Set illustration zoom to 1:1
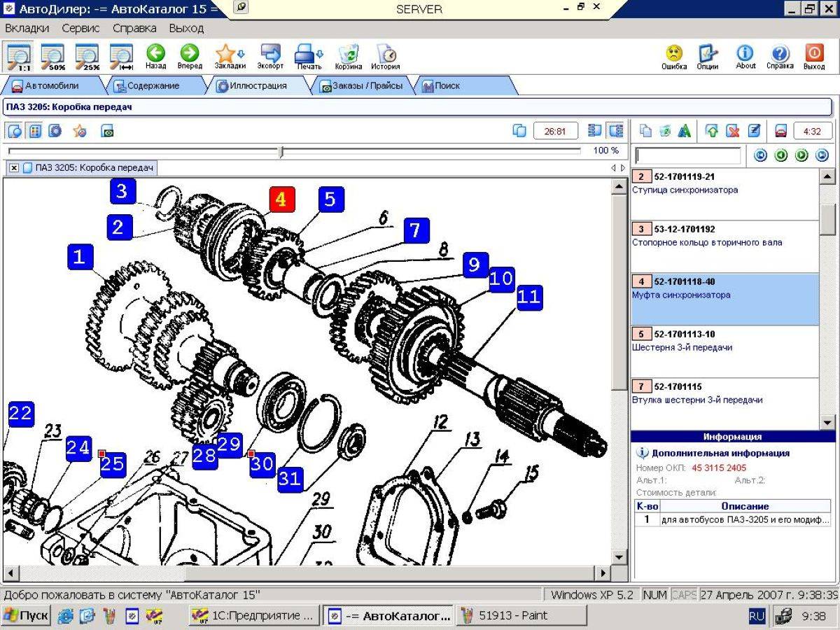 (19, 56)
